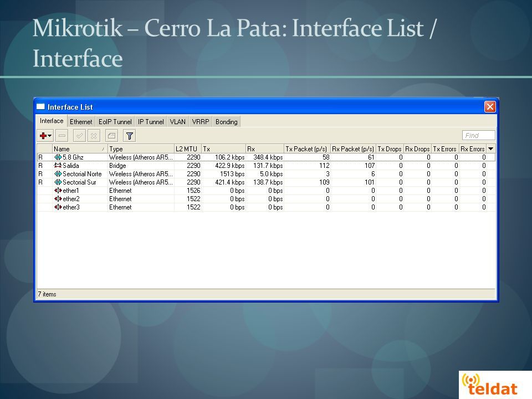This screenshot has width=532, height=399.
Task: Click the Salida bridge icon
Action: click(58, 166)
